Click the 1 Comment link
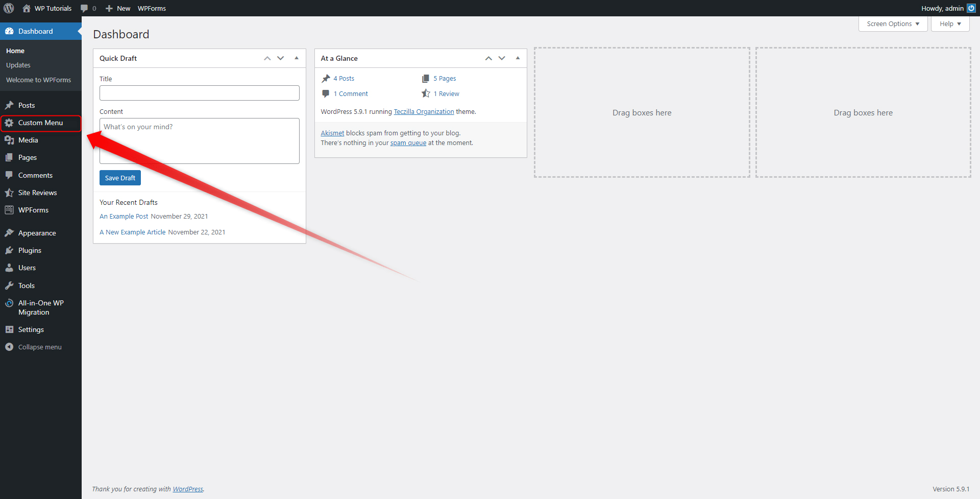The image size is (980, 499). 351,94
